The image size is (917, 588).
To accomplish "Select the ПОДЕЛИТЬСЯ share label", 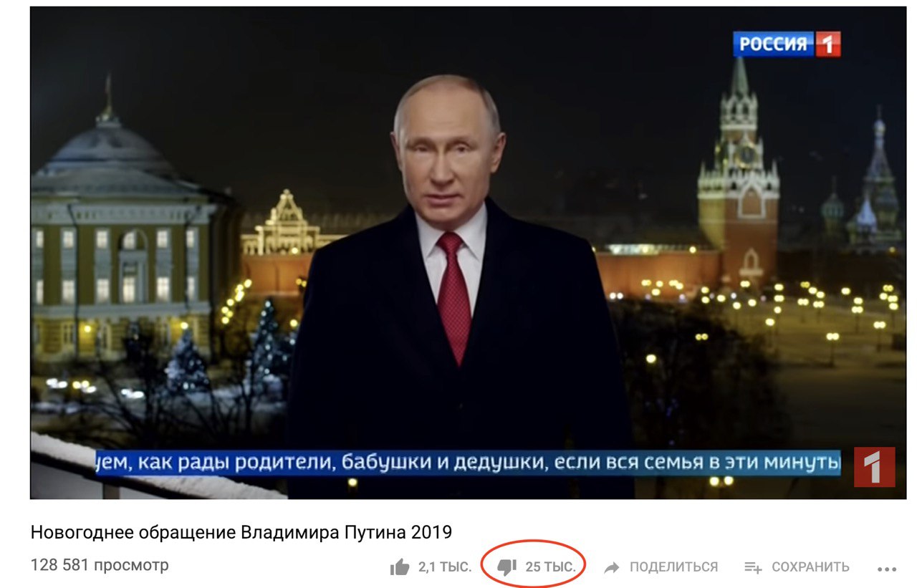I will [x=673, y=567].
